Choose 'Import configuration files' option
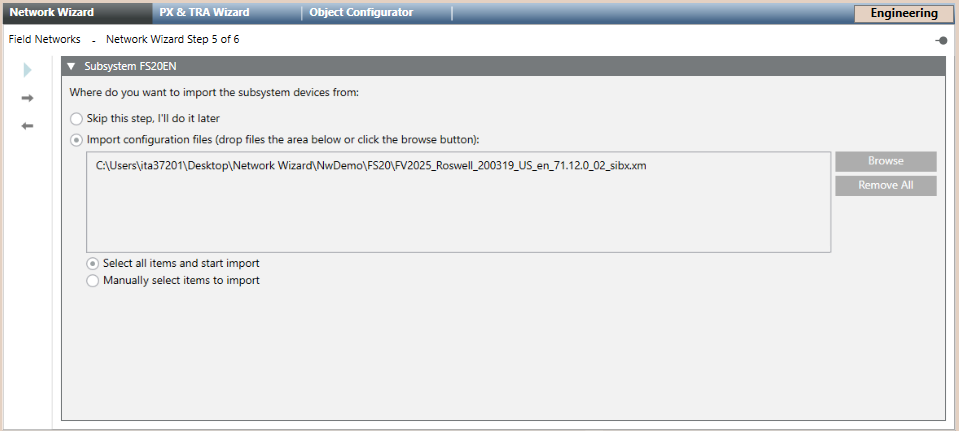 [77, 140]
